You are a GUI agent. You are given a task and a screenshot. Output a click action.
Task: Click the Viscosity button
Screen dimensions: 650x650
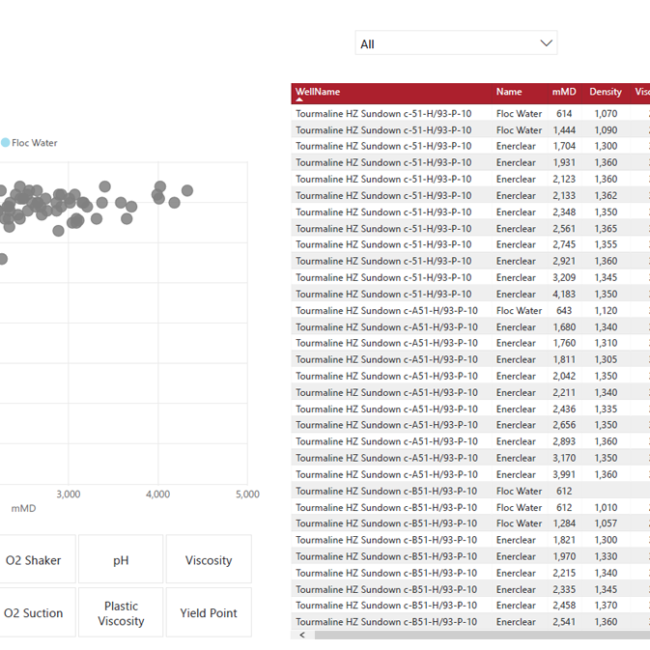click(x=208, y=560)
